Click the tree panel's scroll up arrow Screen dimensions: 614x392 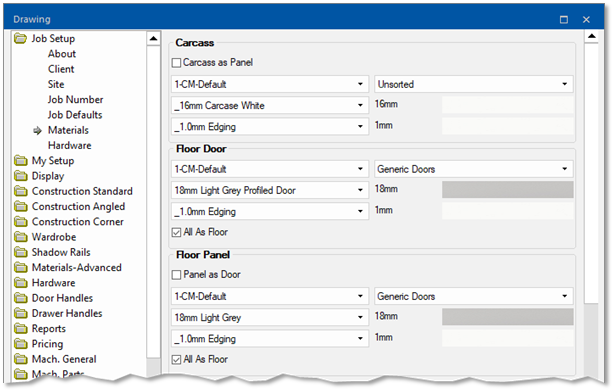pos(154,38)
